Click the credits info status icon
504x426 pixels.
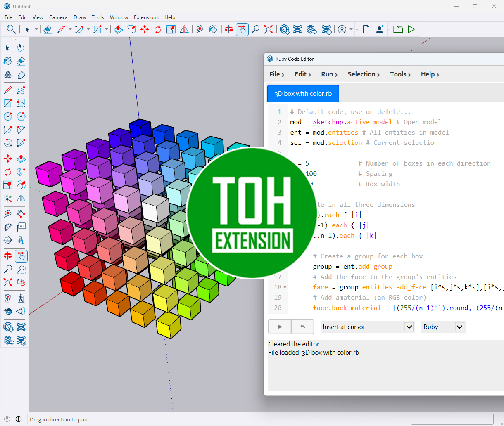[x=19, y=419]
